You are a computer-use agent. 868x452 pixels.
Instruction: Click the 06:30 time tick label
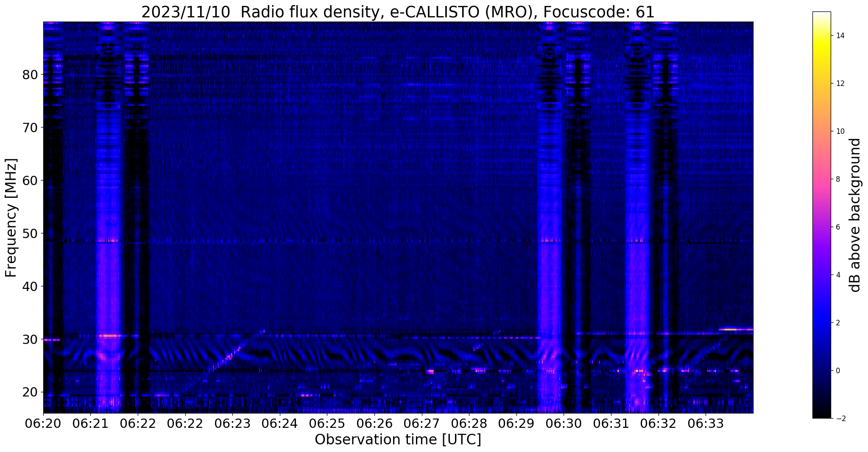564,424
